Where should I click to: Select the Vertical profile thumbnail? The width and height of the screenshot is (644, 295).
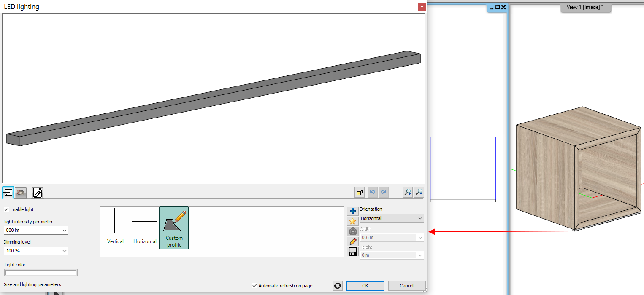[115, 227]
